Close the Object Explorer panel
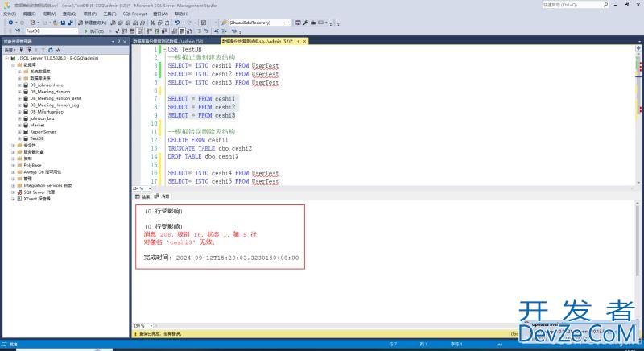644x351 pixels. 125,42
